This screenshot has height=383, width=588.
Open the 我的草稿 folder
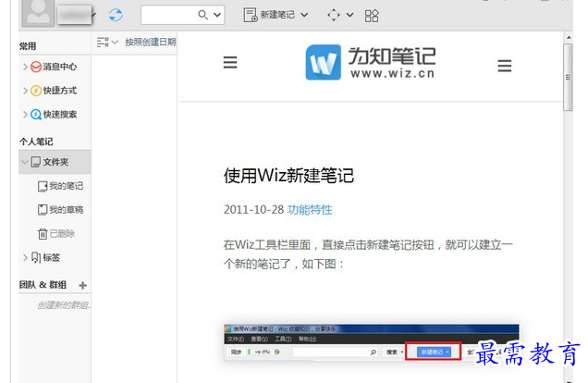point(67,209)
